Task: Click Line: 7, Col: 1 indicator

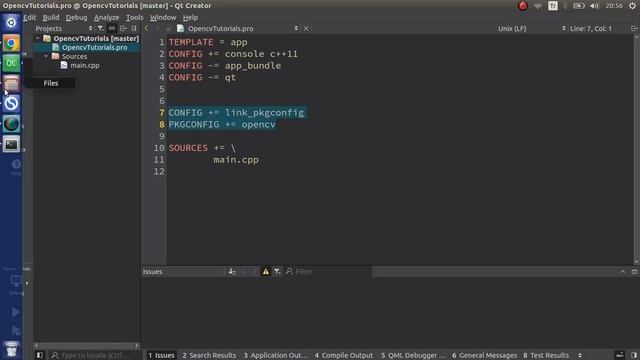Action: 591,29
